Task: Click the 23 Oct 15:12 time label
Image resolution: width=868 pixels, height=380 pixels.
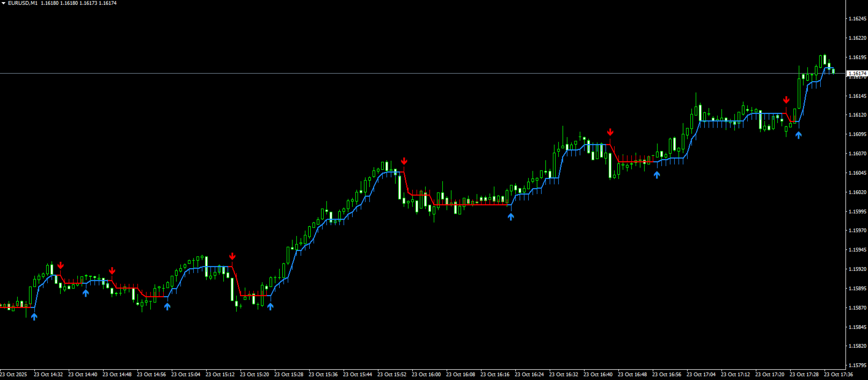Action: pos(220,375)
